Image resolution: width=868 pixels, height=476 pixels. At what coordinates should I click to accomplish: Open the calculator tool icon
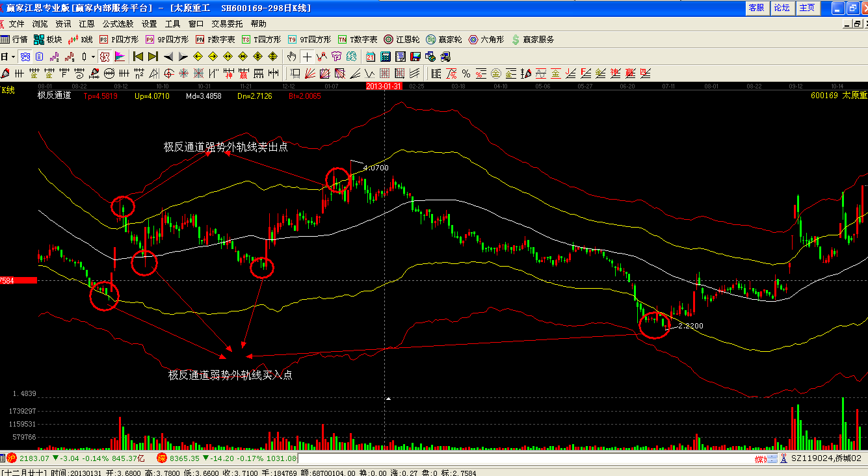pyautogui.click(x=386, y=57)
